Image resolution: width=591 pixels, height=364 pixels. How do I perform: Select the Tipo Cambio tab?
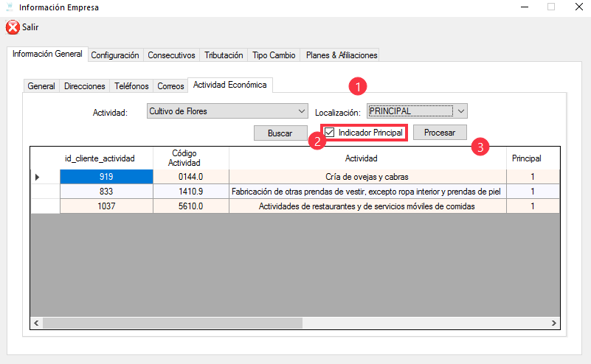[274, 55]
